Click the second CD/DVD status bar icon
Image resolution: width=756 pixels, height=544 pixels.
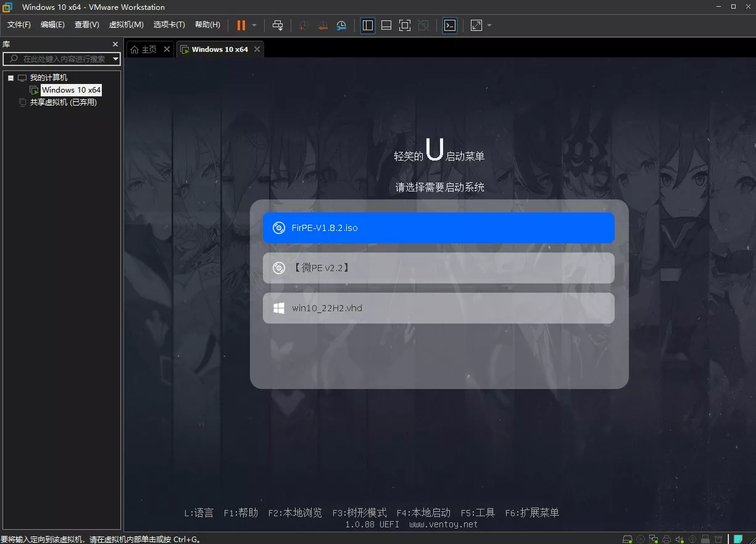692,538
